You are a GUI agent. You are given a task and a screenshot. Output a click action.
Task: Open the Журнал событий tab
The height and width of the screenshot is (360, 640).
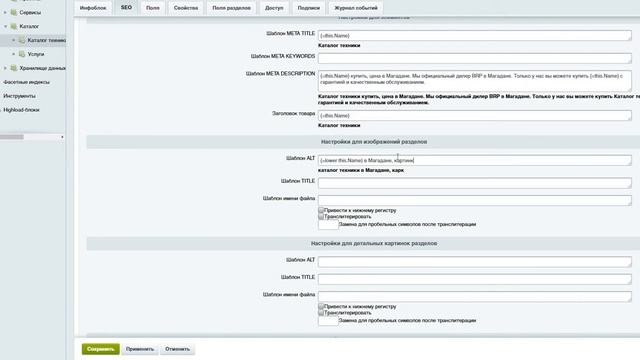click(356, 8)
